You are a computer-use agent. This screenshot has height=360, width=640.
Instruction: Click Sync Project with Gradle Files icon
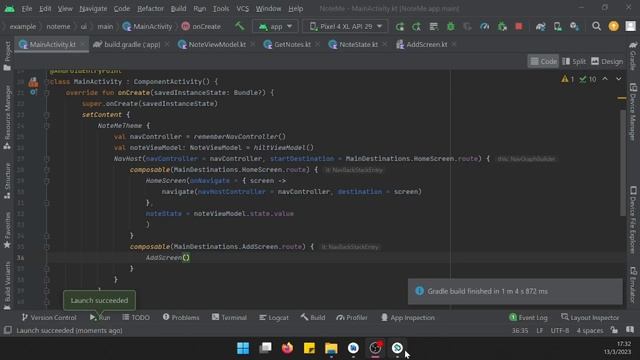click(x=540, y=27)
